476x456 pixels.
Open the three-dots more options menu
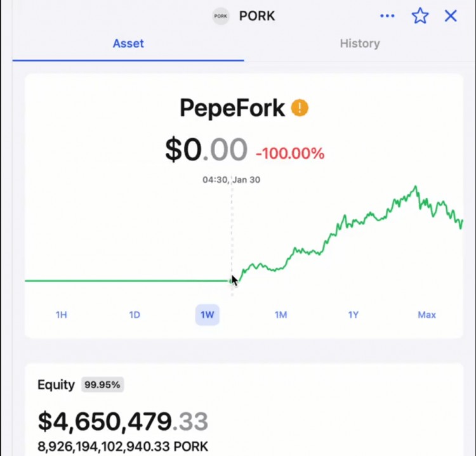coord(387,16)
